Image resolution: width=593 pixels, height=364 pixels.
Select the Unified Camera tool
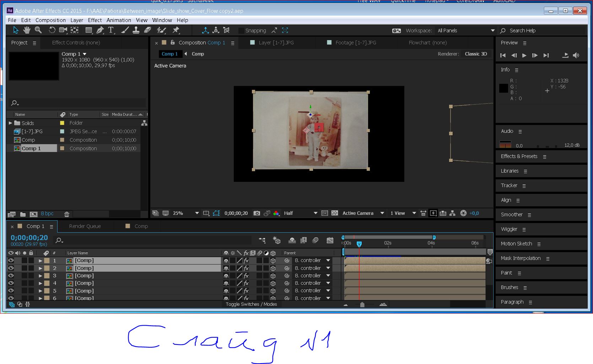[x=63, y=30]
